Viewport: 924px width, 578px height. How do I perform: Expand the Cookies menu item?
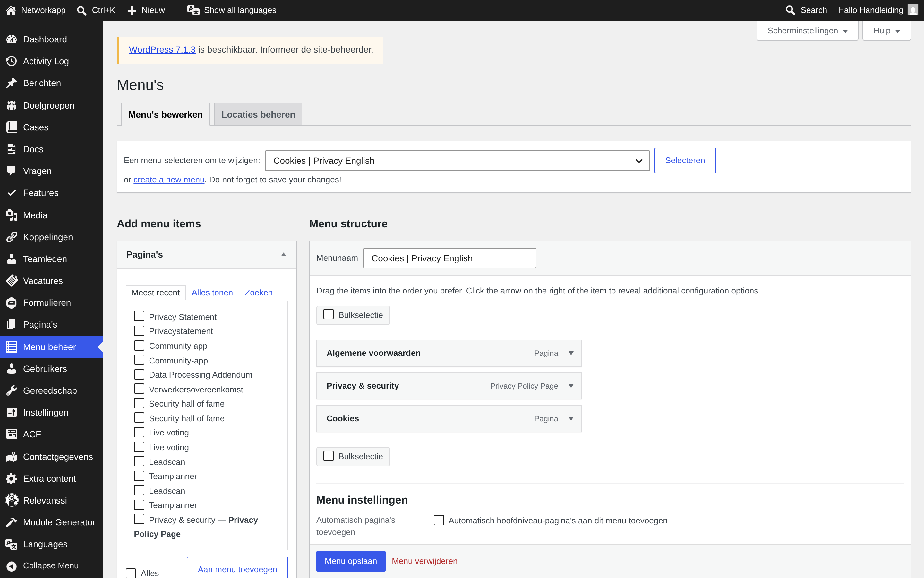pyautogui.click(x=571, y=419)
